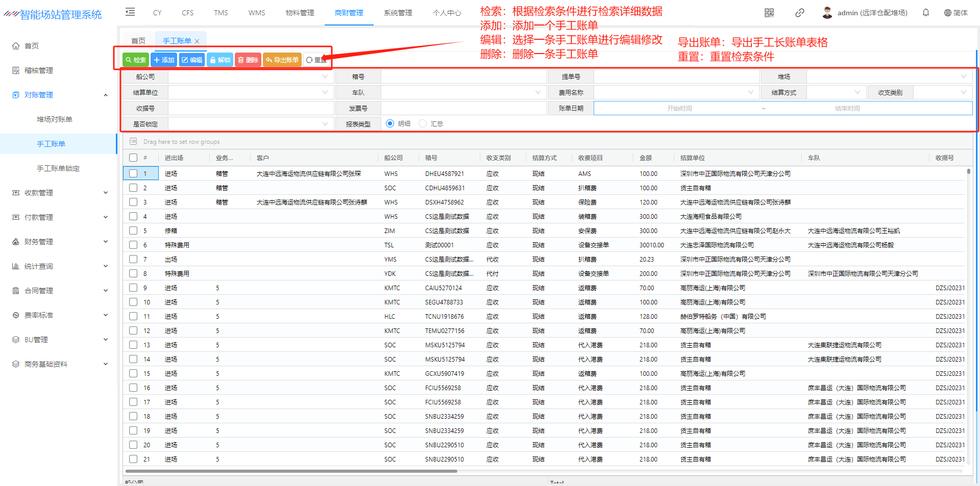Expand the 收款管理 sidebar menu
Image resolution: width=980 pixels, height=486 pixels.
(x=60, y=193)
